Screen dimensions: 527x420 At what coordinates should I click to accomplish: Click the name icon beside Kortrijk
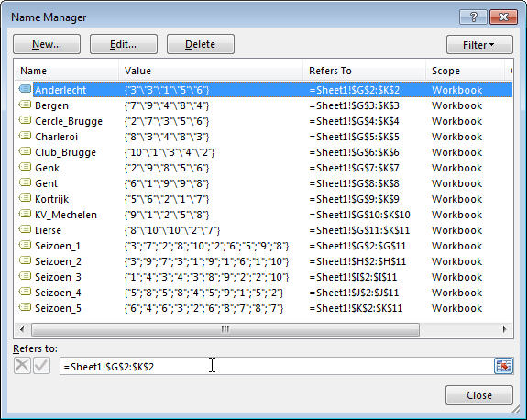[x=26, y=198]
